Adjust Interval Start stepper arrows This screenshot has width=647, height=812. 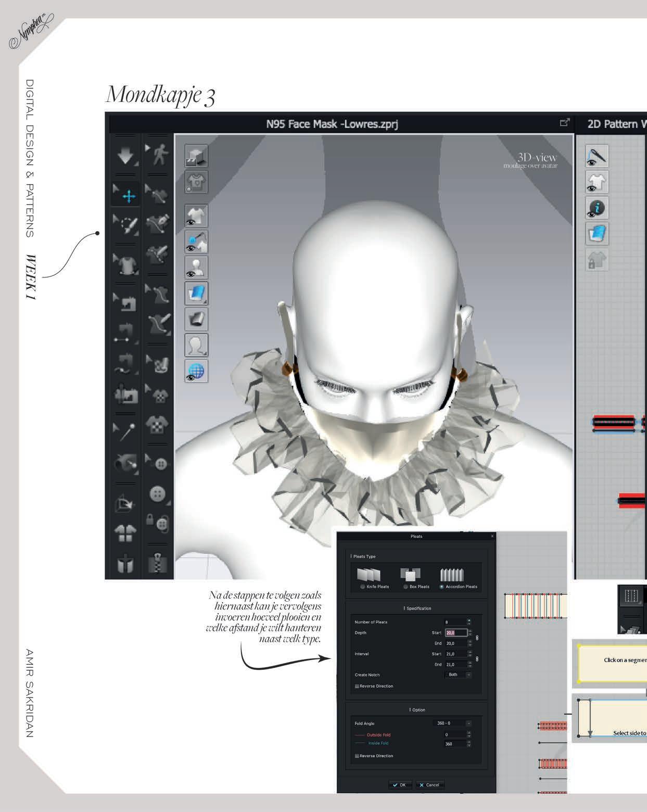point(471,654)
